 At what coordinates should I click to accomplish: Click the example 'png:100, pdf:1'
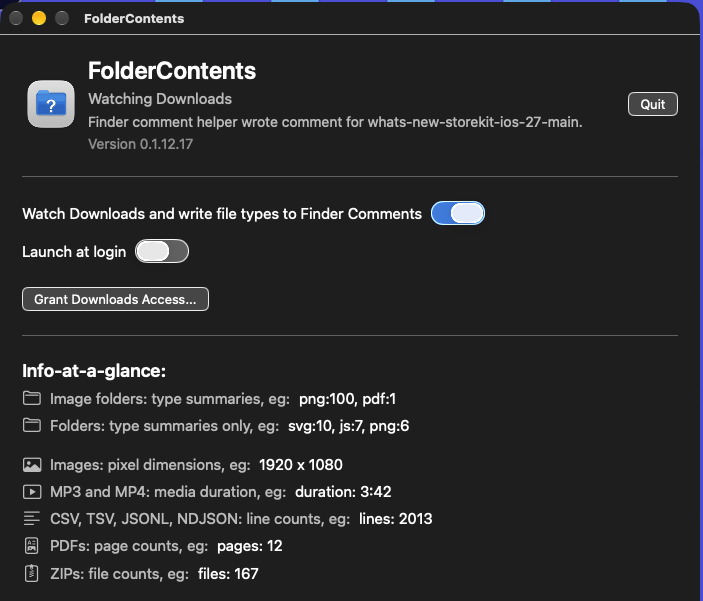point(347,399)
